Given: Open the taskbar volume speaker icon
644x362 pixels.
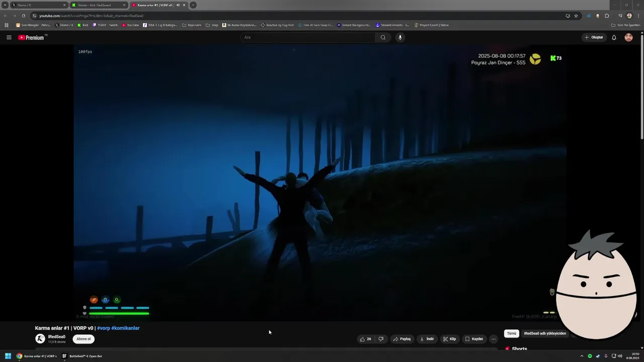Looking at the screenshot, I should click(x=620, y=356).
